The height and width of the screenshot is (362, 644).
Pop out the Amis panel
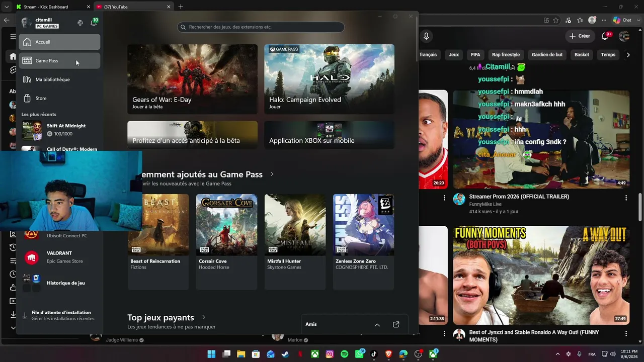396,325
